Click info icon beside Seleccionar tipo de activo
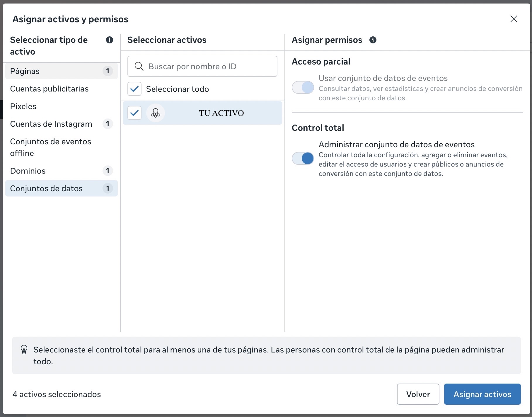Screen dimensions: 532x417 coord(110,40)
